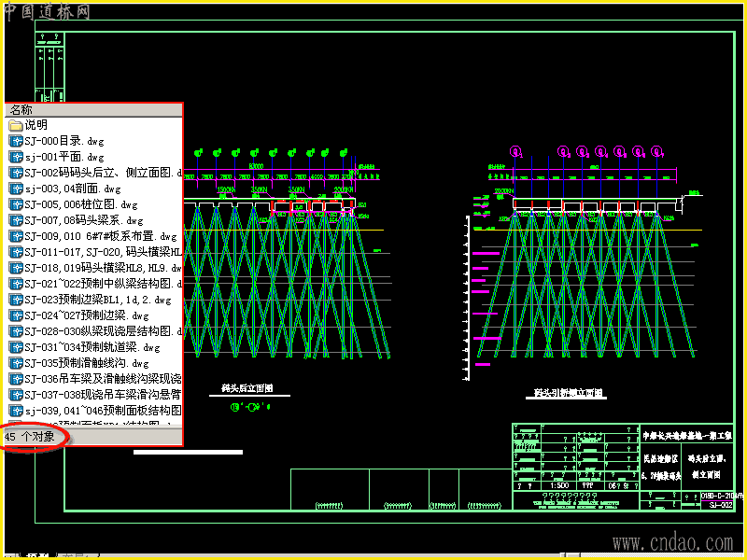Click the 45 个对象 status bar text
The image size is (747, 560).
pos(30,436)
